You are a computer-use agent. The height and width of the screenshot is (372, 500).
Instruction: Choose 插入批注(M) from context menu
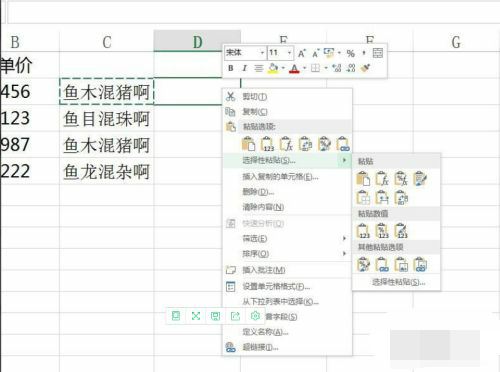(x=287, y=270)
